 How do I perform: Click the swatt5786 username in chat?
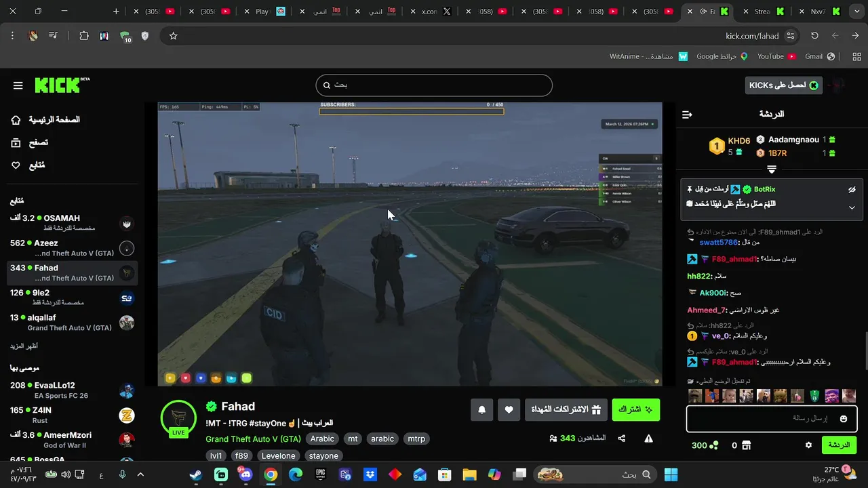tap(718, 242)
